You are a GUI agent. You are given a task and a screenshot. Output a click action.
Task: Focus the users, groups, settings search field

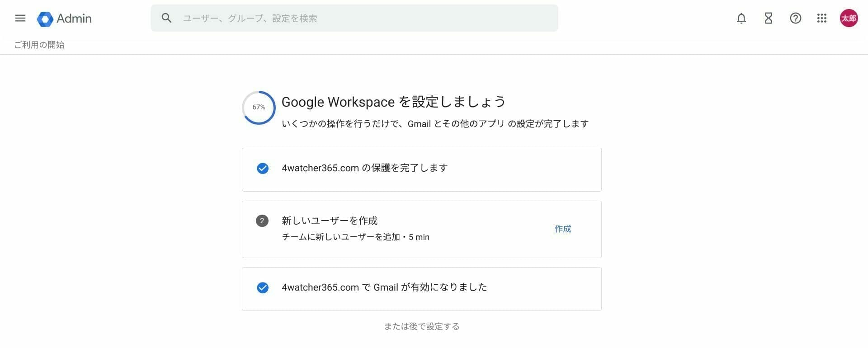(354, 18)
